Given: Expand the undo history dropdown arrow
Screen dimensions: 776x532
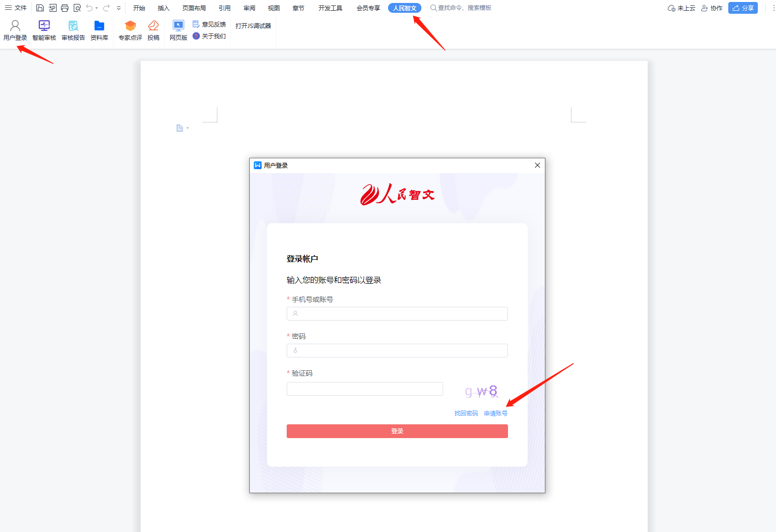Looking at the screenshot, I should pyautogui.click(x=96, y=8).
